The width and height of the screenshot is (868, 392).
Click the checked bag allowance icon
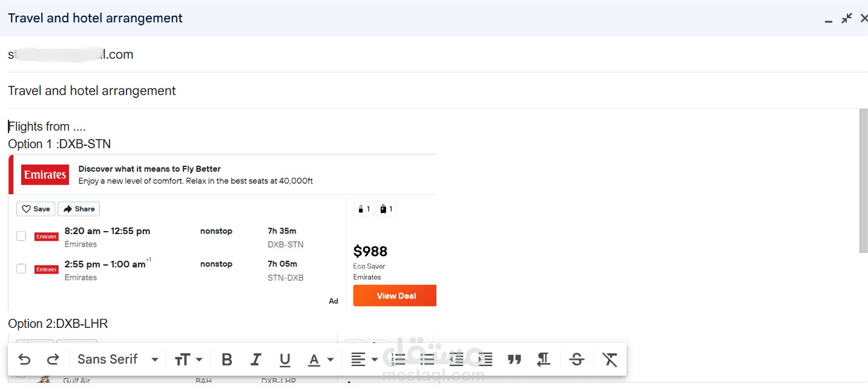tap(386, 209)
